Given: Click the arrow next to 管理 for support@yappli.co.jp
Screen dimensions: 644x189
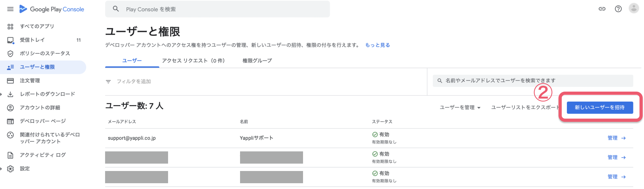Looking at the screenshot, I should [x=623, y=138].
